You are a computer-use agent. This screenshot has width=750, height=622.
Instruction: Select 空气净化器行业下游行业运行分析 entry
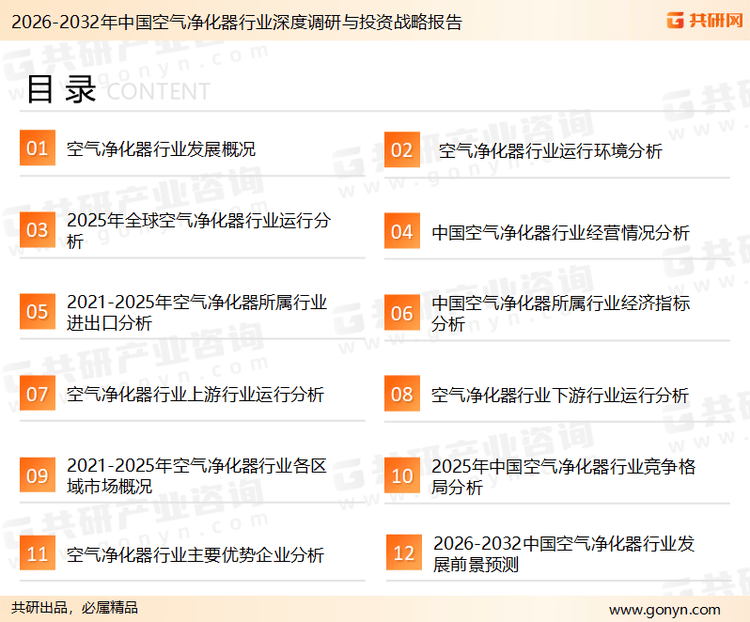coord(560,395)
